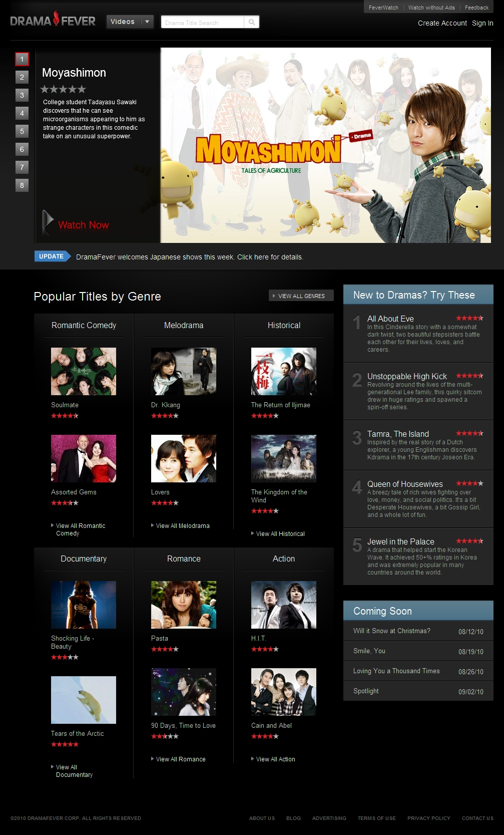Open the H.I.T. thumbnail
The height and width of the screenshot is (835, 504).
coord(284,605)
